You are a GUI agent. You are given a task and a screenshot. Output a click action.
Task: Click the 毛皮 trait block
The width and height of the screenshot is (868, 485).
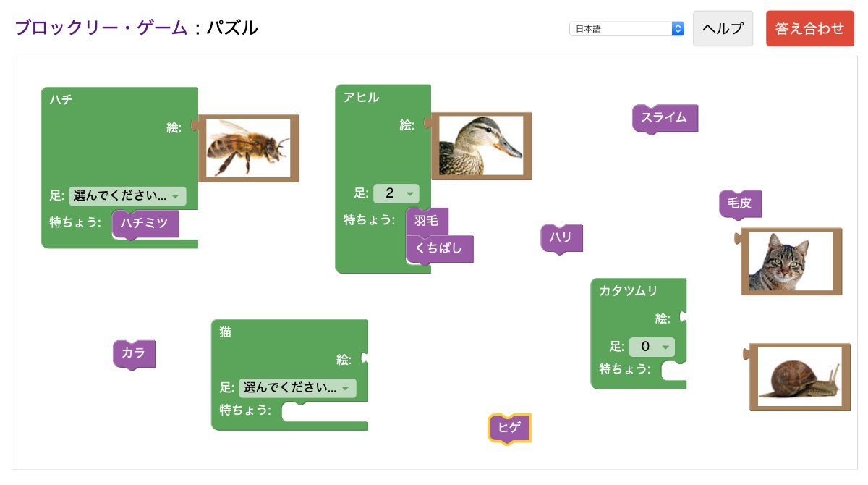[x=740, y=203]
